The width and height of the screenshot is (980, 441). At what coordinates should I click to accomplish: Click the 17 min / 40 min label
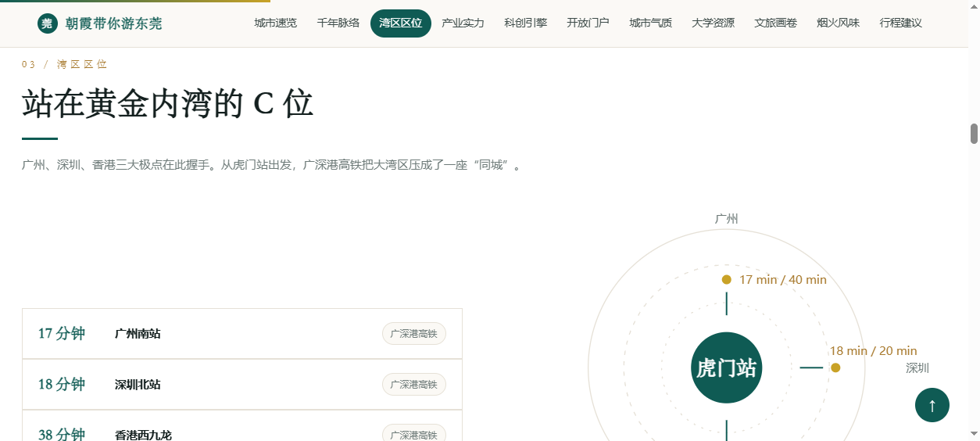click(x=783, y=280)
